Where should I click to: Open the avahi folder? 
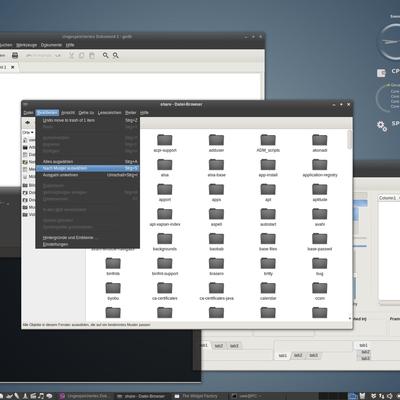click(320, 217)
